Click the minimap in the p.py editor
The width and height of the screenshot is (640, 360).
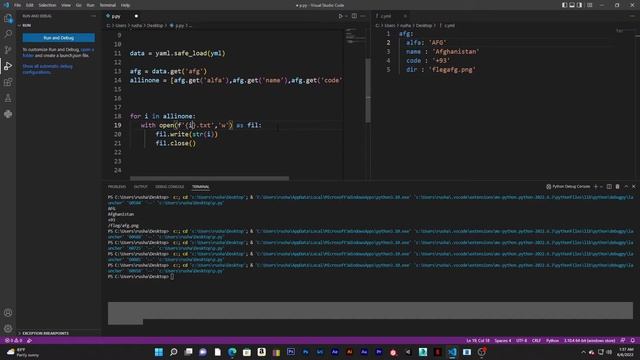coord(354,37)
